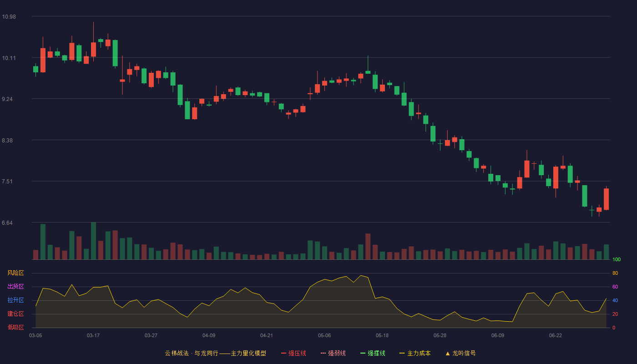Screen dimensions: 637x364
Task: Select the last red candlestick on the chart
Action: click(x=606, y=199)
